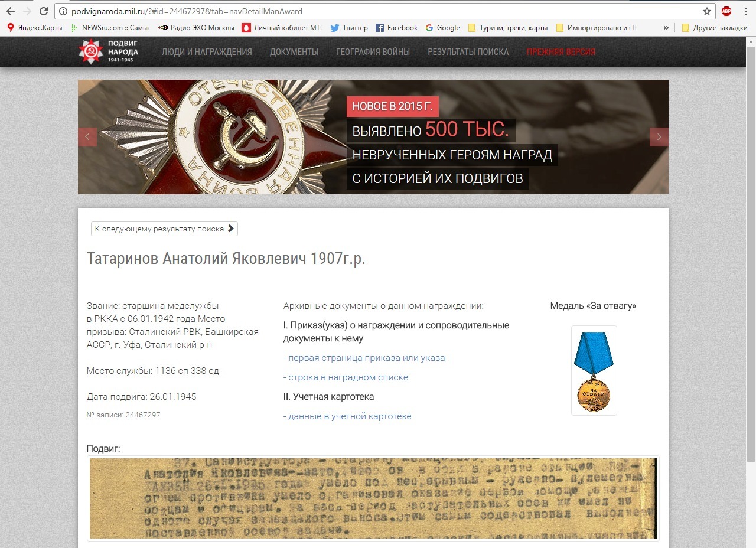Open строка в наградном списке link
This screenshot has width=756, height=548.
click(346, 377)
